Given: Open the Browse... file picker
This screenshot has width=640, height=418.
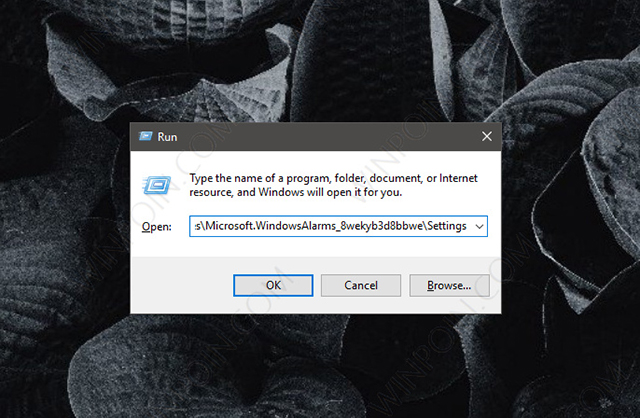Looking at the screenshot, I should point(449,285).
